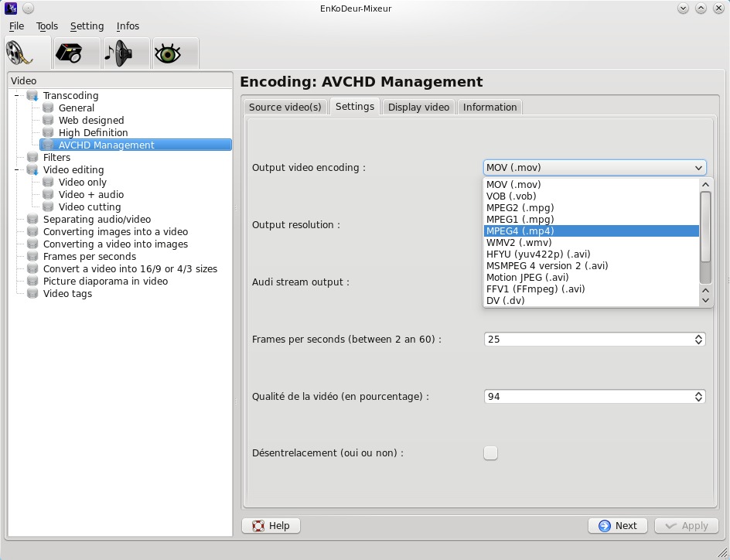
Task: Toggle the Désentrelacement checkbox
Action: tap(491, 453)
